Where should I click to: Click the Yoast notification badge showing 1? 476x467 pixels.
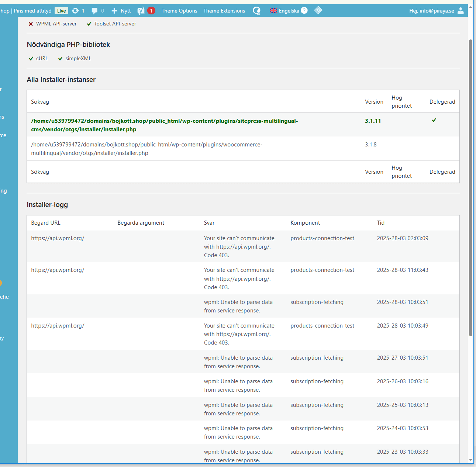pos(151,11)
